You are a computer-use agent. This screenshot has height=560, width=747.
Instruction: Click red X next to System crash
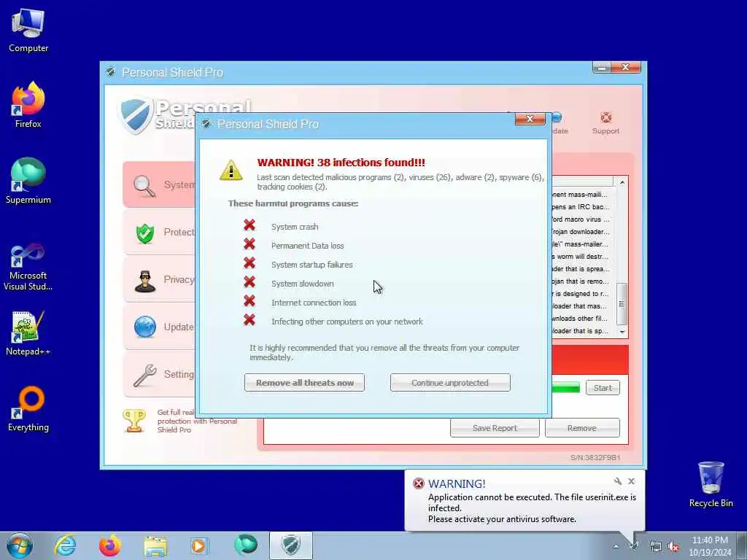(x=249, y=225)
